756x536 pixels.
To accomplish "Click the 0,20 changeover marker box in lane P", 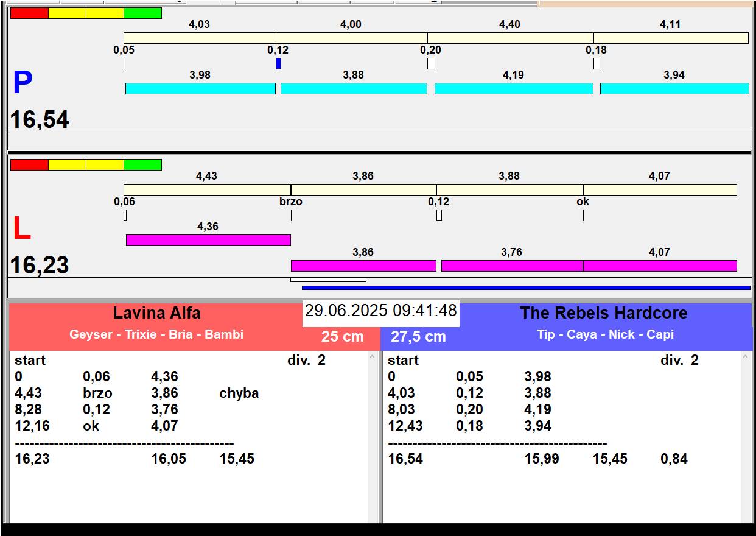I will click(431, 63).
